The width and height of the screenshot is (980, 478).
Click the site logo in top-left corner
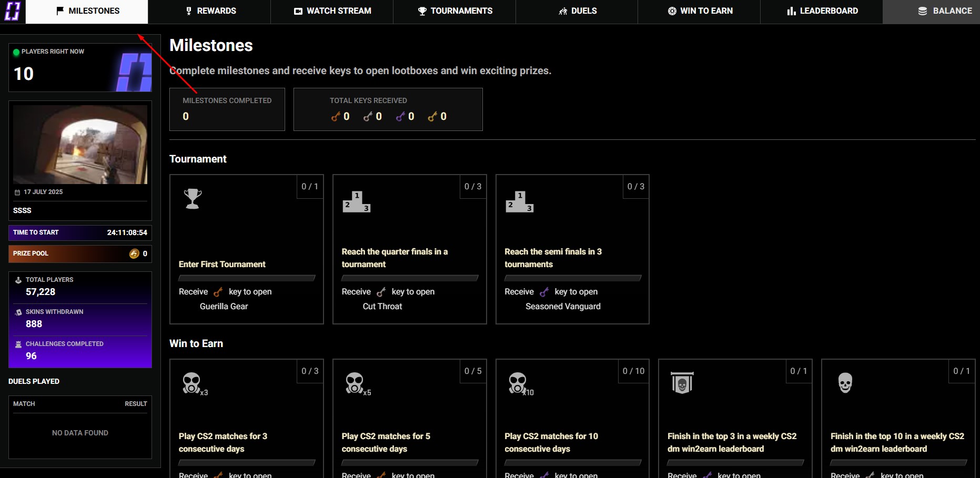point(12,11)
